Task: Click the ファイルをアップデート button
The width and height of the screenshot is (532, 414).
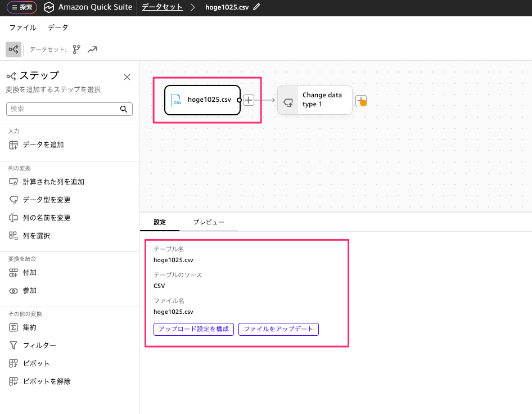Action: coord(278,329)
